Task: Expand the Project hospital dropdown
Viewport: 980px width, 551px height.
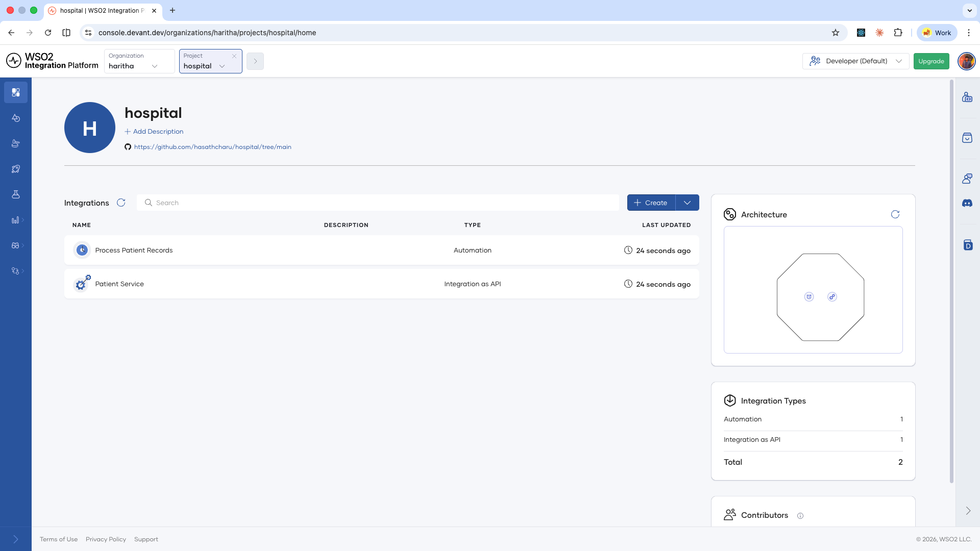Action: point(210,61)
